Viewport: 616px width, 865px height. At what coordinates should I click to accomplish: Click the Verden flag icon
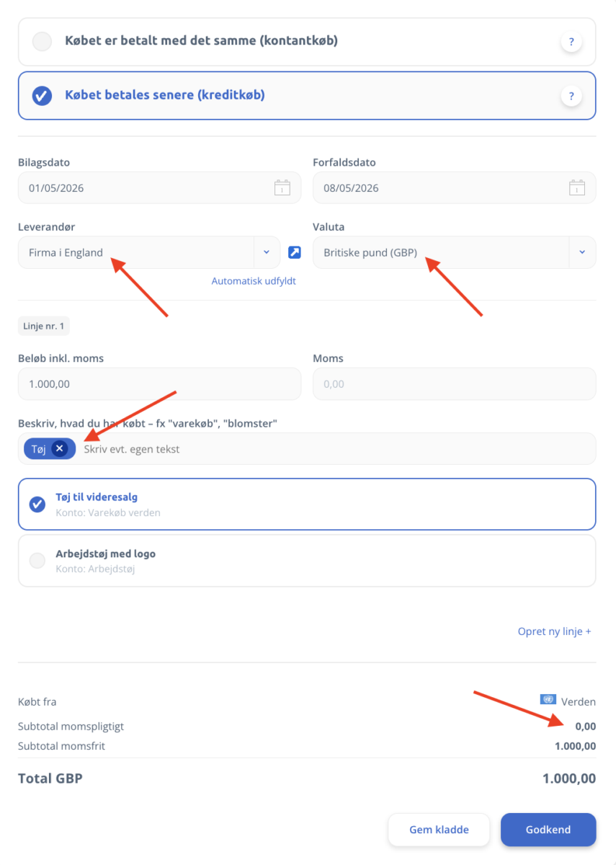(548, 699)
